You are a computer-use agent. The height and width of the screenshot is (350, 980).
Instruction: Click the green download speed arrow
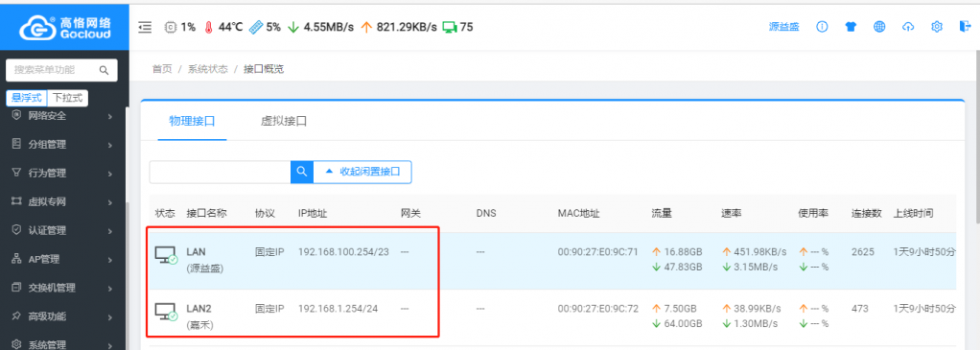click(x=292, y=27)
